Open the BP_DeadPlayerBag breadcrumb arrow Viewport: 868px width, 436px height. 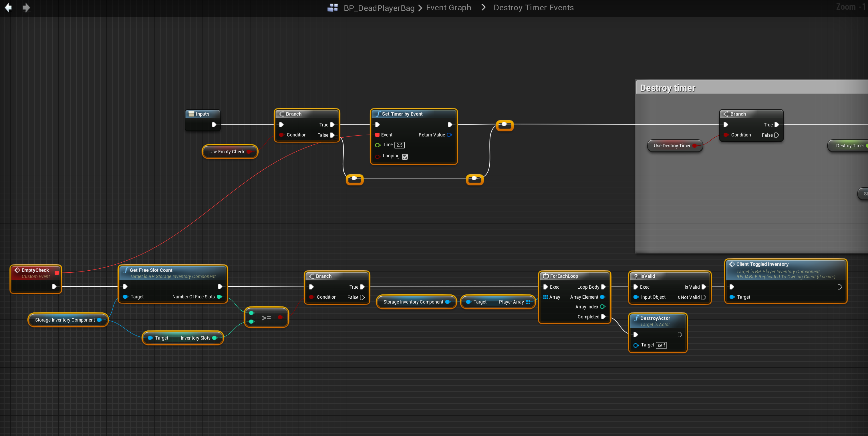click(x=420, y=8)
